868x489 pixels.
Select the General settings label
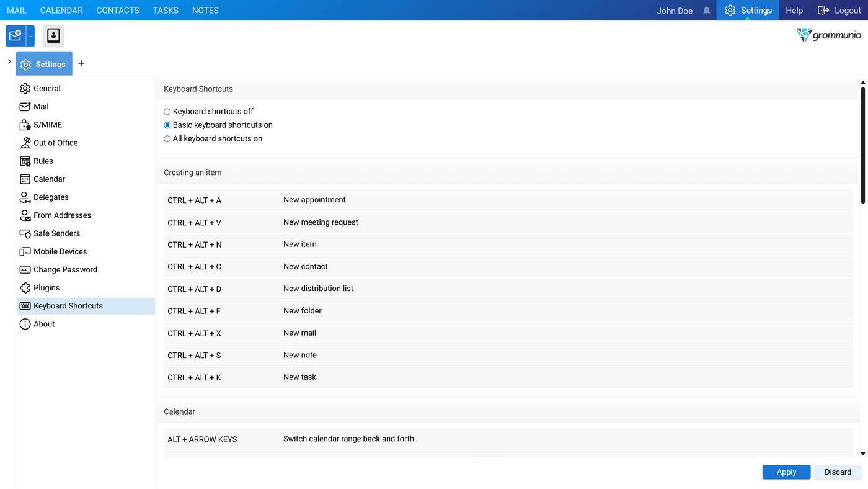(x=47, y=89)
